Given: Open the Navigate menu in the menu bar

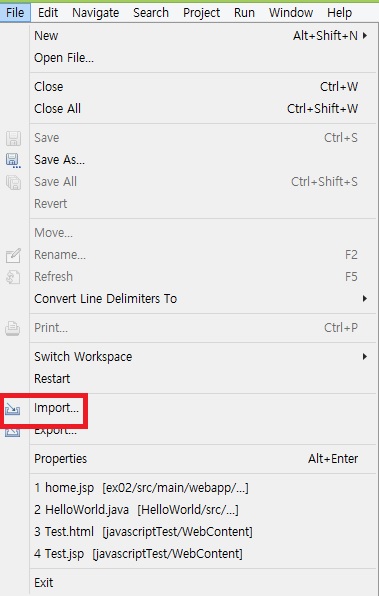Looking at the screenshot, I should click(95, 13).
